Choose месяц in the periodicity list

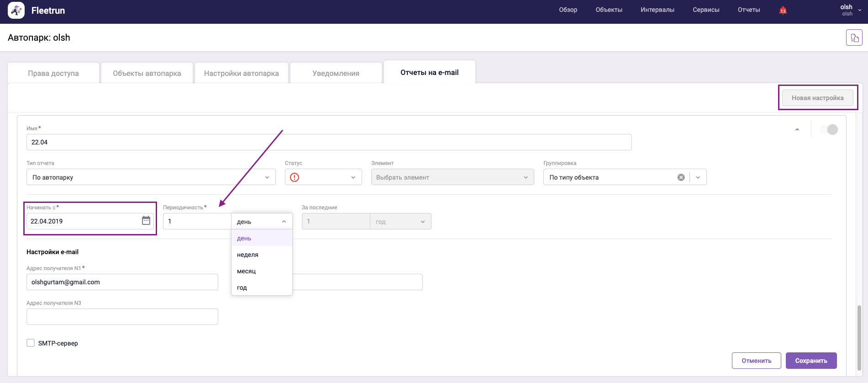pos(247,271)
